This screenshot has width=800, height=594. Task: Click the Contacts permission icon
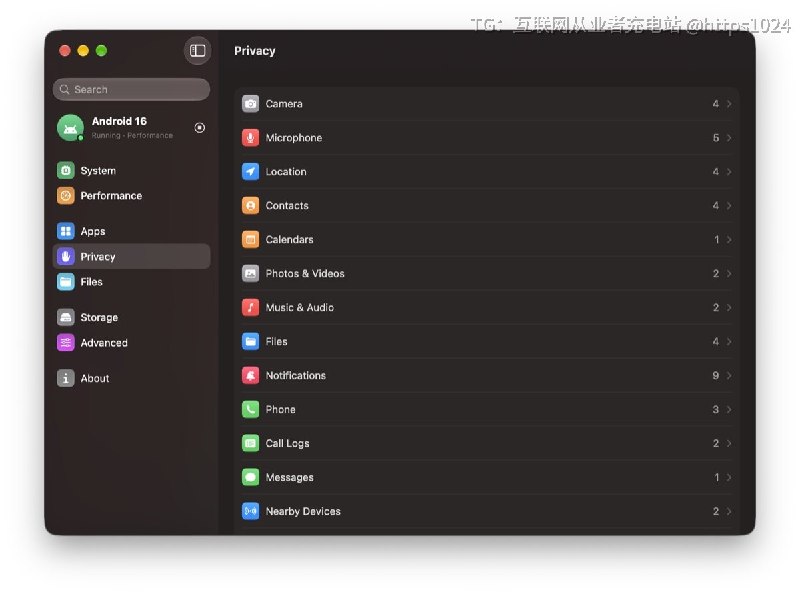[x=251, y=206]
